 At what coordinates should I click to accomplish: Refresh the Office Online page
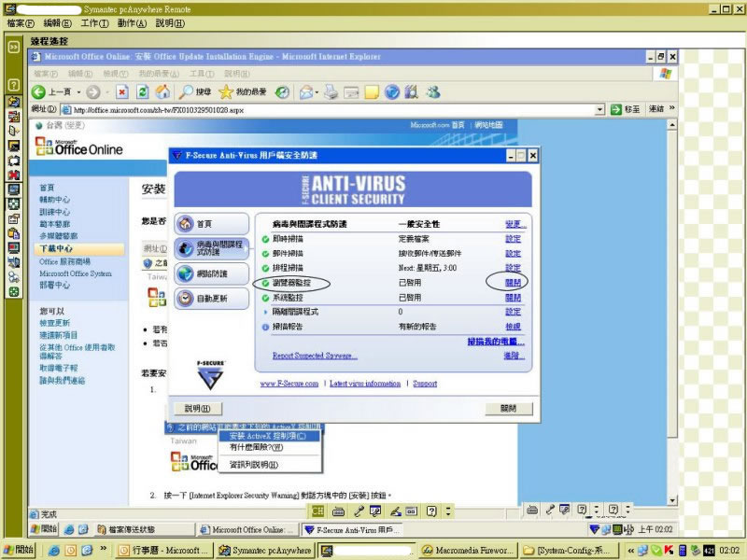(x=143, y=91)
